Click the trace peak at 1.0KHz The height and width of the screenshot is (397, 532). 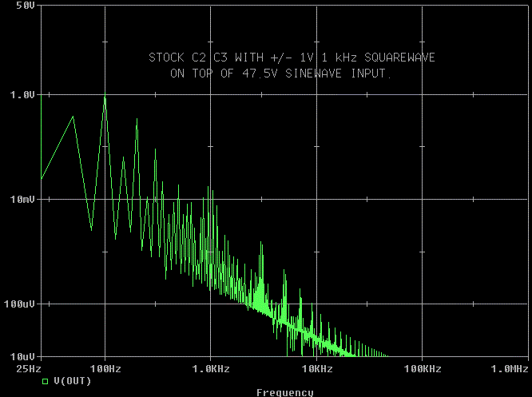pyautogui.click(x=210, y=189)
